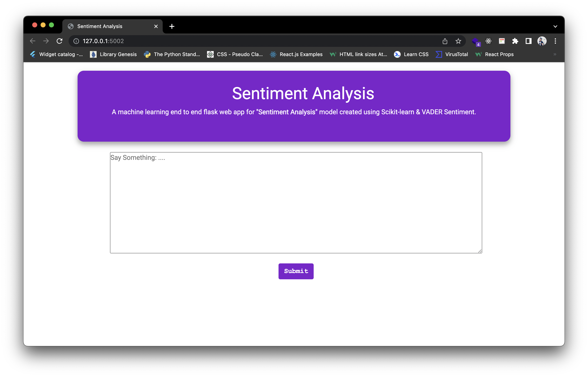Screen dimensions: 588x377
Task: Open the VirusTotal bookmark
Action: coord(452,54)
